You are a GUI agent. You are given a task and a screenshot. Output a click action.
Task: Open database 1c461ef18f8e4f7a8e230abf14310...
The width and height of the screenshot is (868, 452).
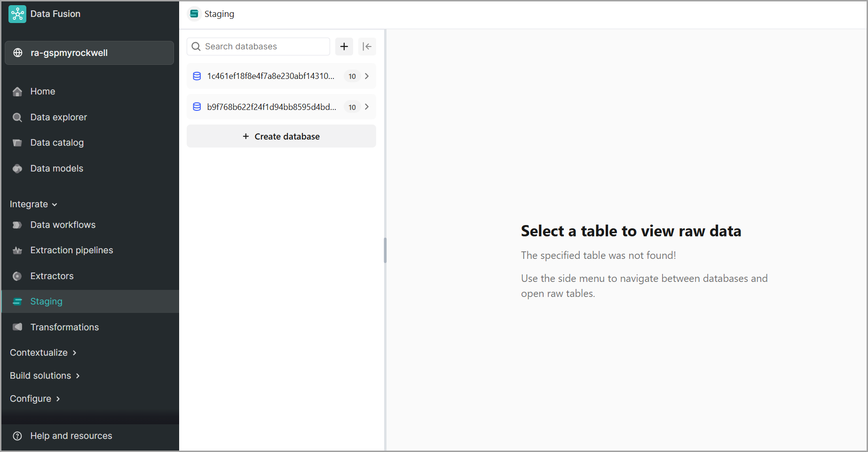coord(281,76)
